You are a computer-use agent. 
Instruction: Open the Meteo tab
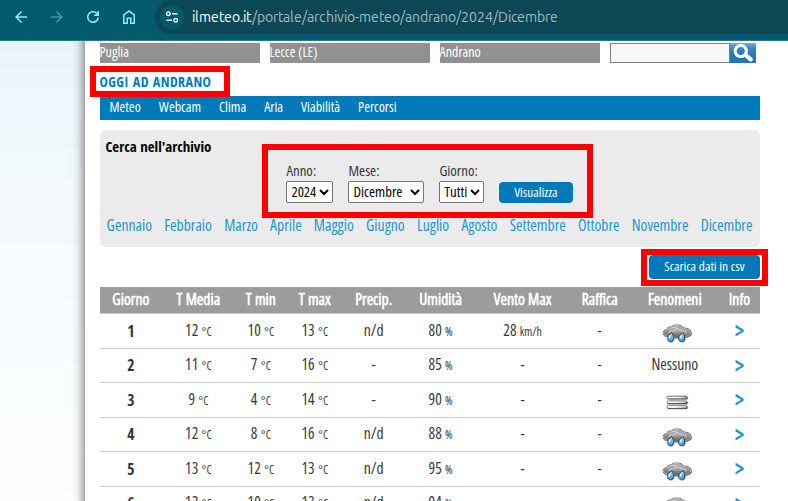[x=125, y=108]
